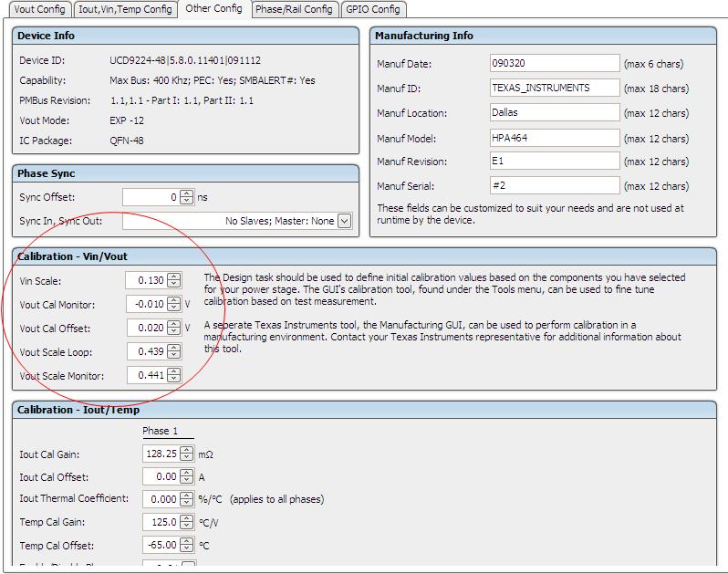
Task: Open the Sync In, Sync Out dropdown
Action: point(344,221)
